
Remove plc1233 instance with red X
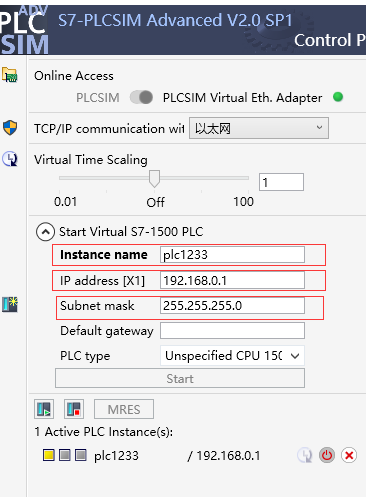[349, 455]
